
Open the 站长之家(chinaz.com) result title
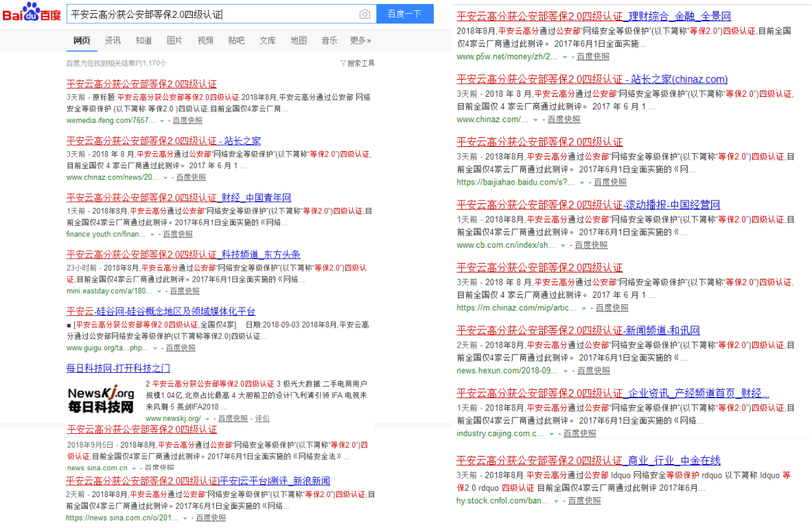click(x=592, y=79)
